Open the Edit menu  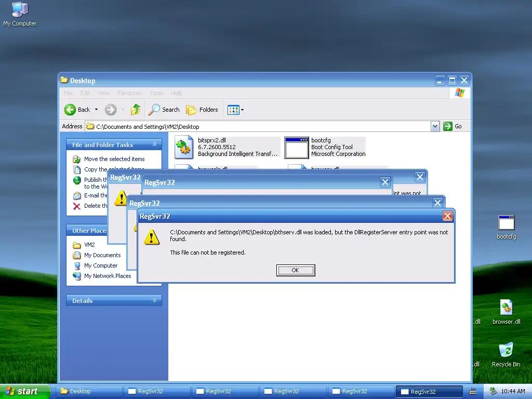click(x=85, y=93)
